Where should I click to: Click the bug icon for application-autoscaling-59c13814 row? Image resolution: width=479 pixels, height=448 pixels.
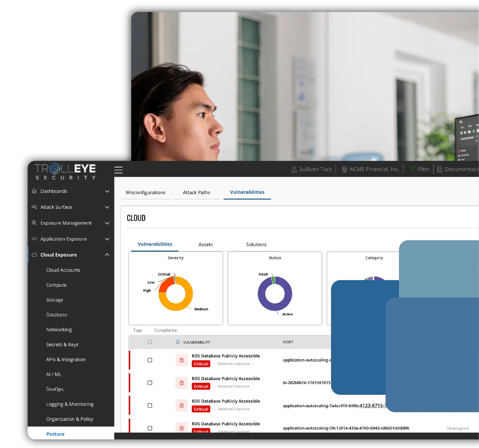182,428
